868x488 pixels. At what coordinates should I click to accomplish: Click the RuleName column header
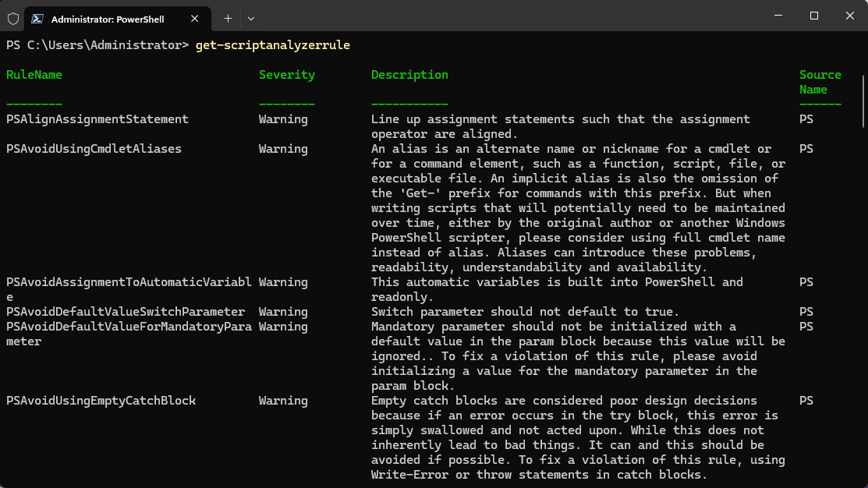coord(34,75)
